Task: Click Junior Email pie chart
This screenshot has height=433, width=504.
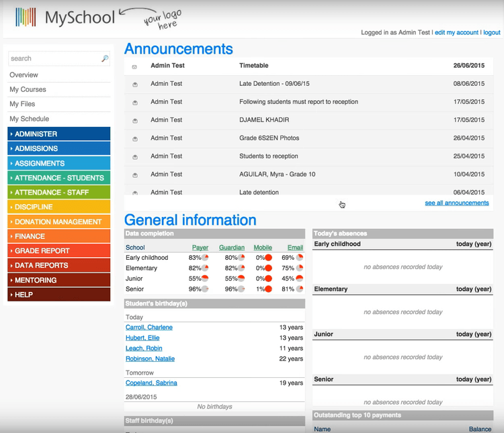Action: 300,279
